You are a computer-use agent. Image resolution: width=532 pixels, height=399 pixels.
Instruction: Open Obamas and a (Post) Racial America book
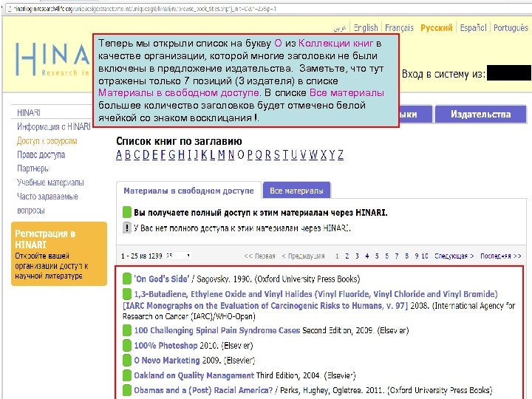coord(203,390)
